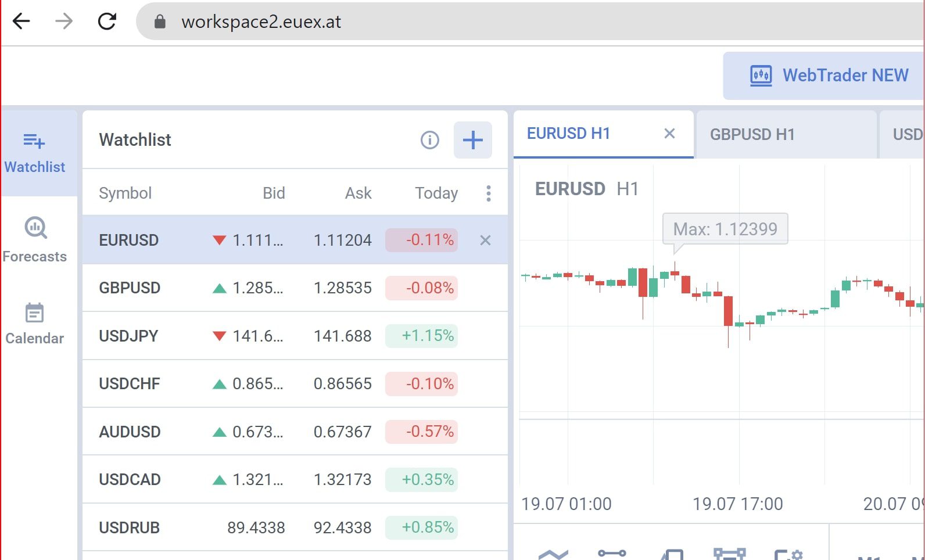This screenshot has height=560, width=925.
Task: Sort watchlist by Bid column header
Action: [274, 193]
